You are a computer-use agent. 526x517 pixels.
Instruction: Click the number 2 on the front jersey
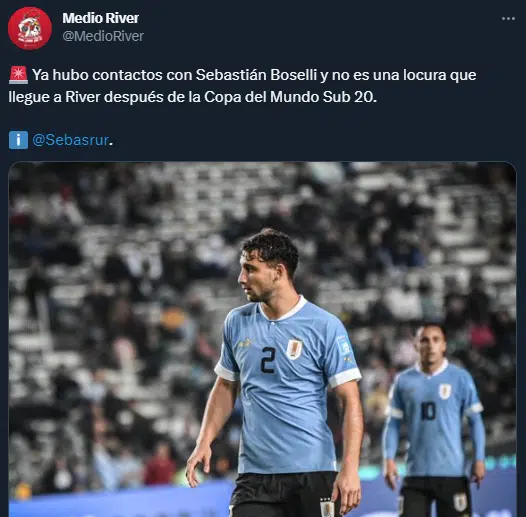[x=268, y=360]
